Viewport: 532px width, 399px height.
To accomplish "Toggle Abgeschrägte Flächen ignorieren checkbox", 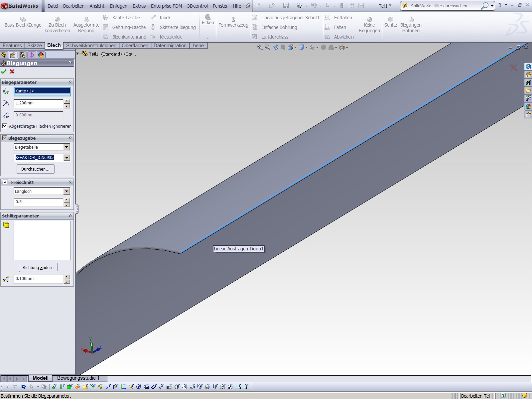I will pyautogui.click(x=5, y=126).
